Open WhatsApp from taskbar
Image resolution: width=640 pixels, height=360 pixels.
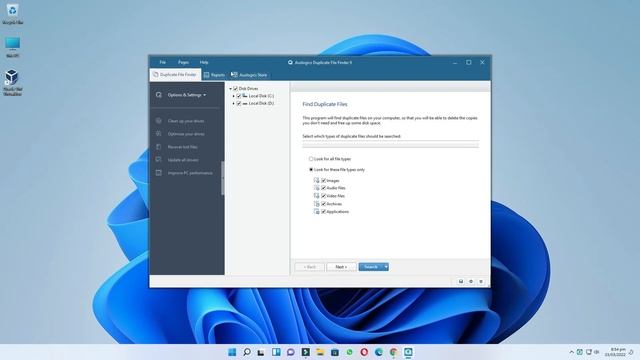pyautogui.click(x=349, y=352)
